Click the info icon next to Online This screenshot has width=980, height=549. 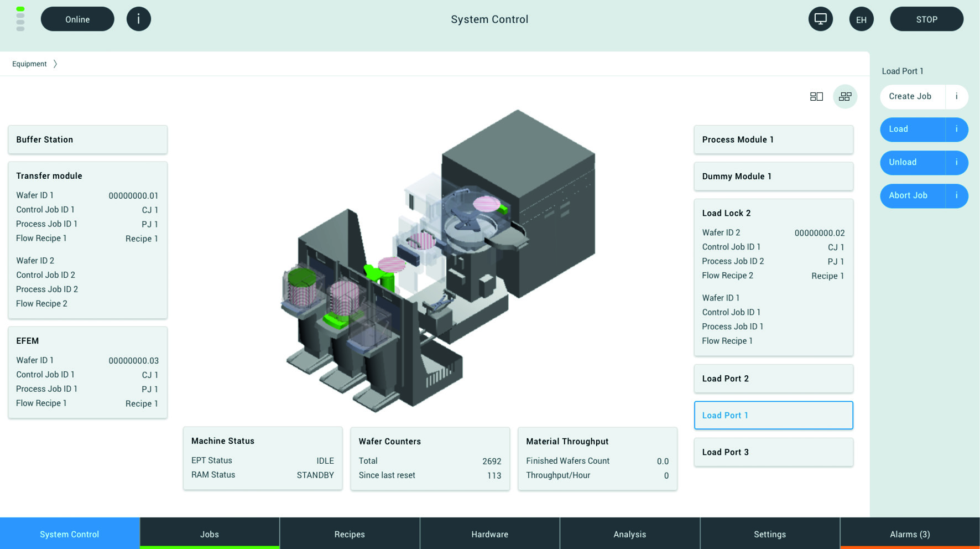[x=138, y=19]
